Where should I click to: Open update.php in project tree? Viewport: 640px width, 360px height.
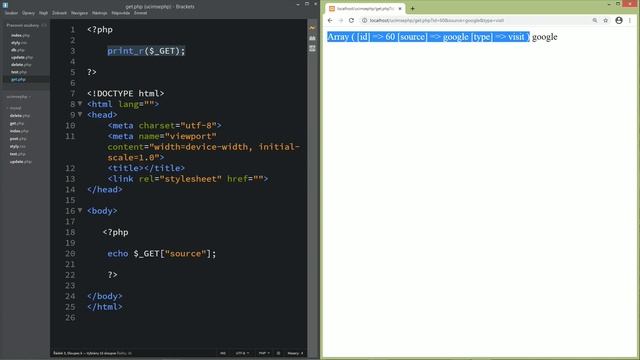pyautogui.click(x=20, y=162)
